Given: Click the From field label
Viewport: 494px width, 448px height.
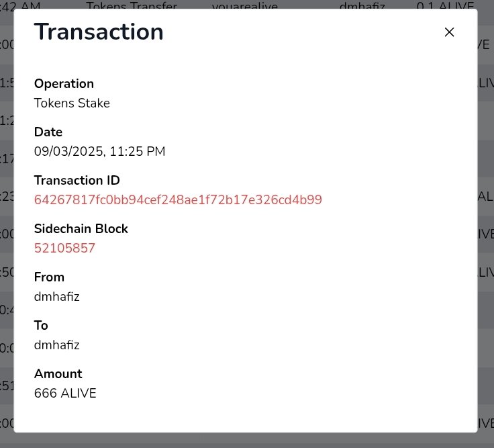Looking at the screenshot, I should tap(49, 277).
